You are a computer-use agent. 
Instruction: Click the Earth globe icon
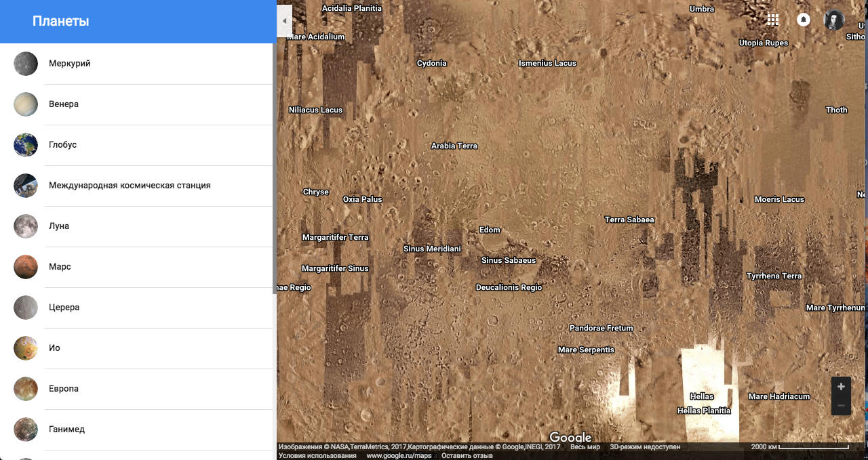26,145
